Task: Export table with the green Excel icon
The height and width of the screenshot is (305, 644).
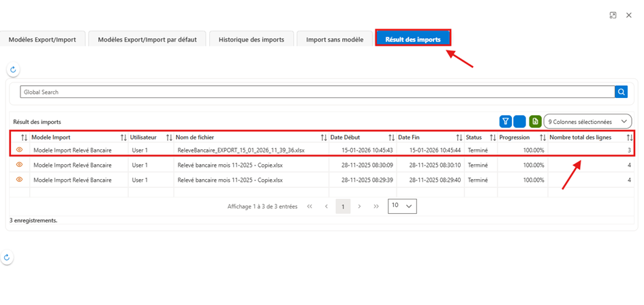Action: (535, 121)
